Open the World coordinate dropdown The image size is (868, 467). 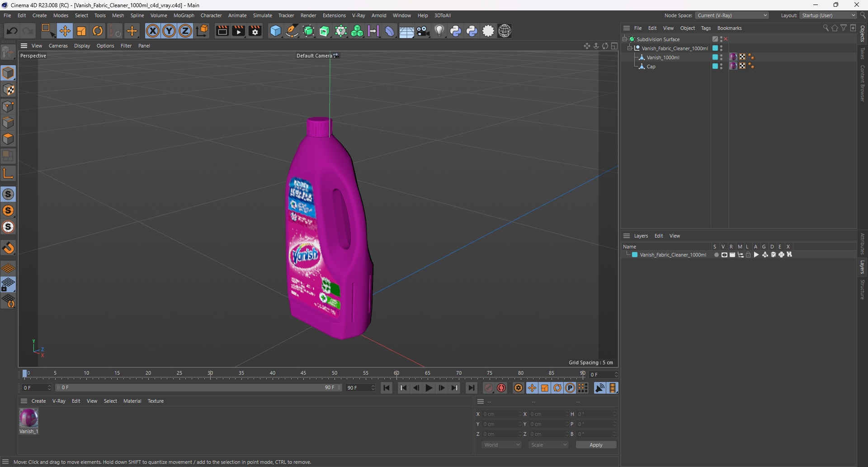click(502, 445)
